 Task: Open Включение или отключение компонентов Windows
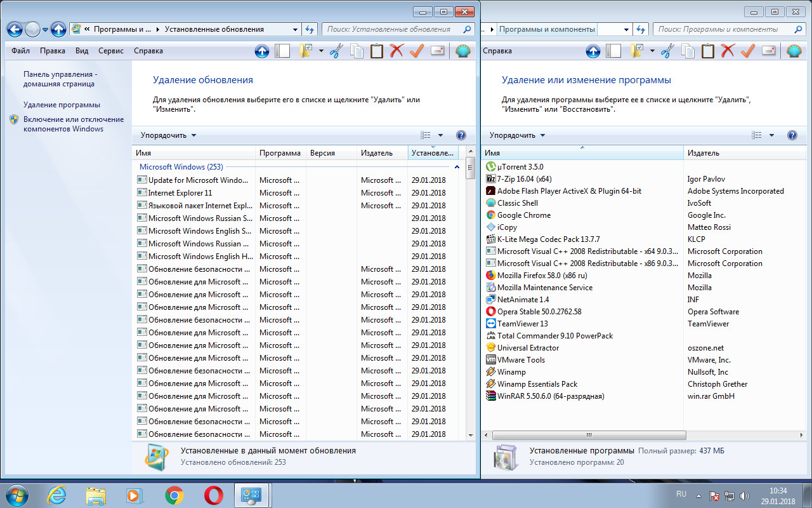click(x=74, y=124)
